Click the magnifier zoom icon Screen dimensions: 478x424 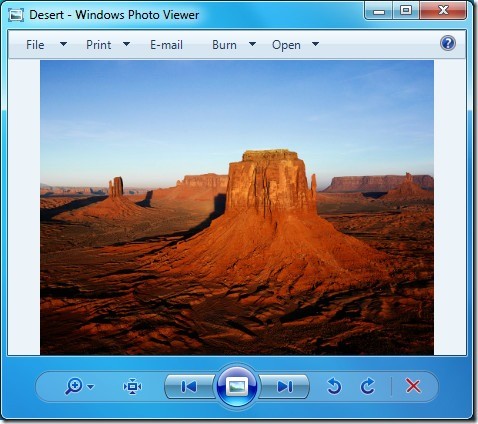click(x=74, y=386)
